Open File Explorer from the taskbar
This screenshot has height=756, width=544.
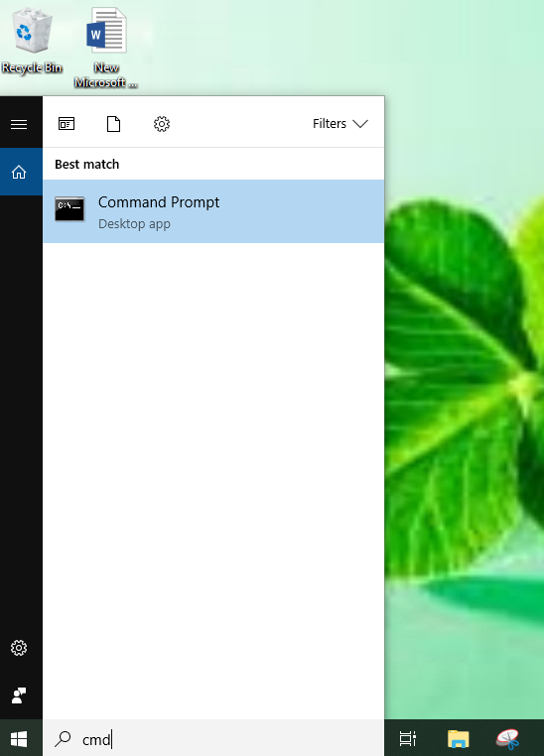click(458, 738)
